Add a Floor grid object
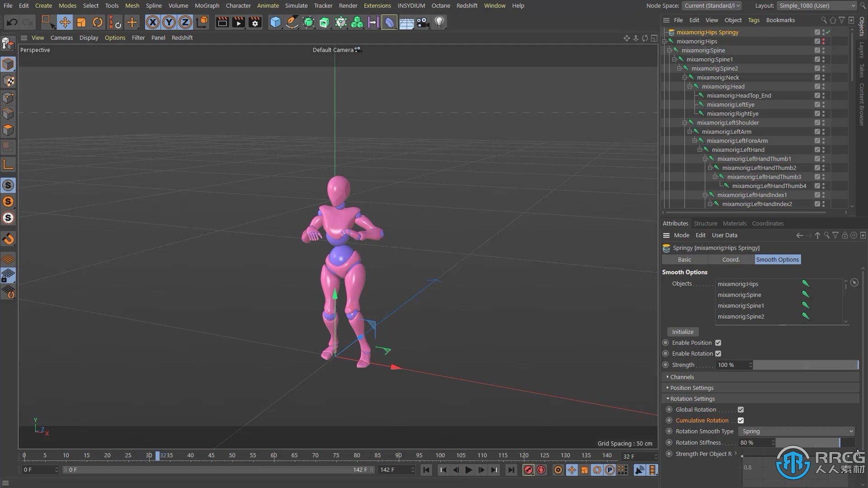This screenshot has height=488, width=868. pyautogui.click(x=406, y=22)
